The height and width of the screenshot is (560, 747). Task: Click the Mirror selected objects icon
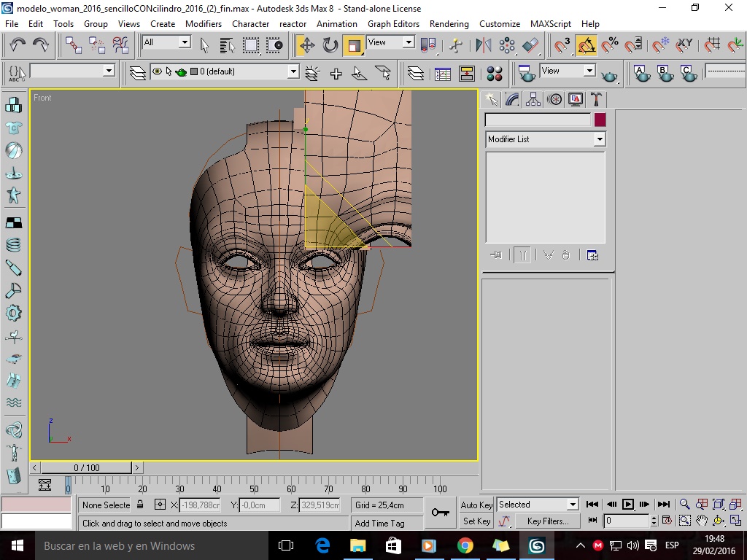click(484, 45)
